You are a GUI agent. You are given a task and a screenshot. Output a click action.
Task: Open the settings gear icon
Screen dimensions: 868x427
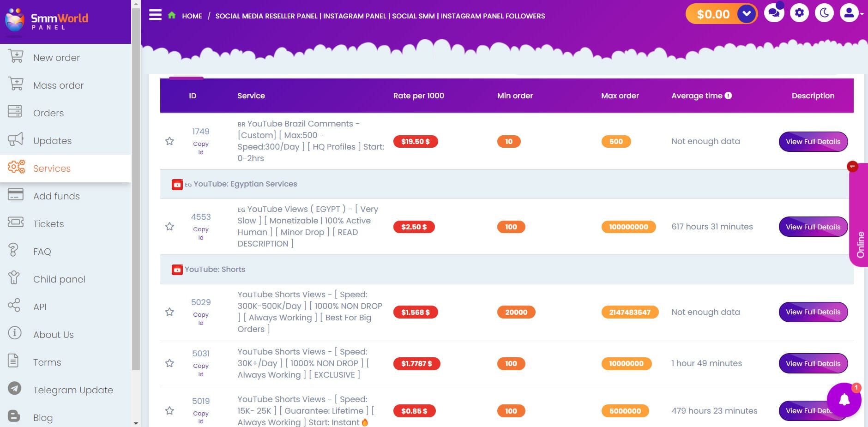[x=799, y=13]
